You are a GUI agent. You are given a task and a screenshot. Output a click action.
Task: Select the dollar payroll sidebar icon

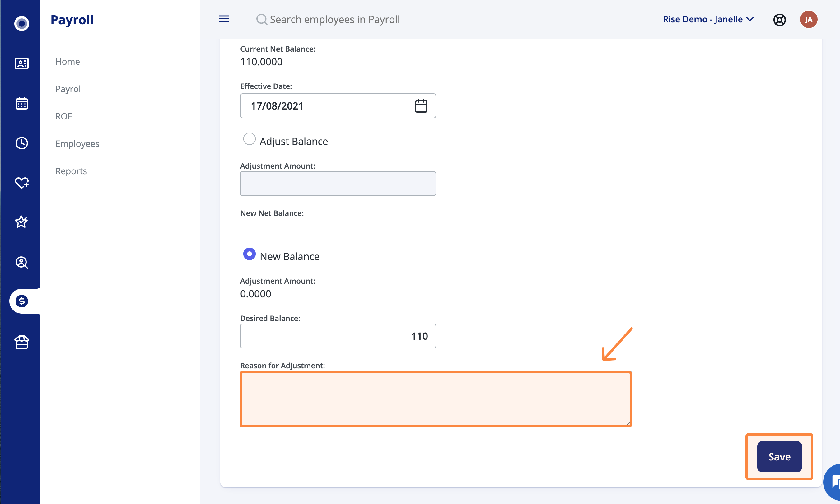(x=22, y=301)
